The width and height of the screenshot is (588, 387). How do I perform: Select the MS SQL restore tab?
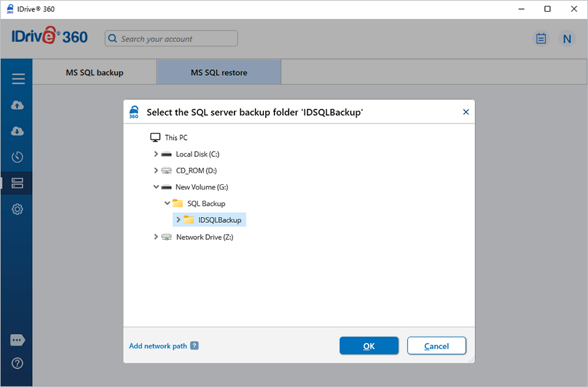coord(219,73)
